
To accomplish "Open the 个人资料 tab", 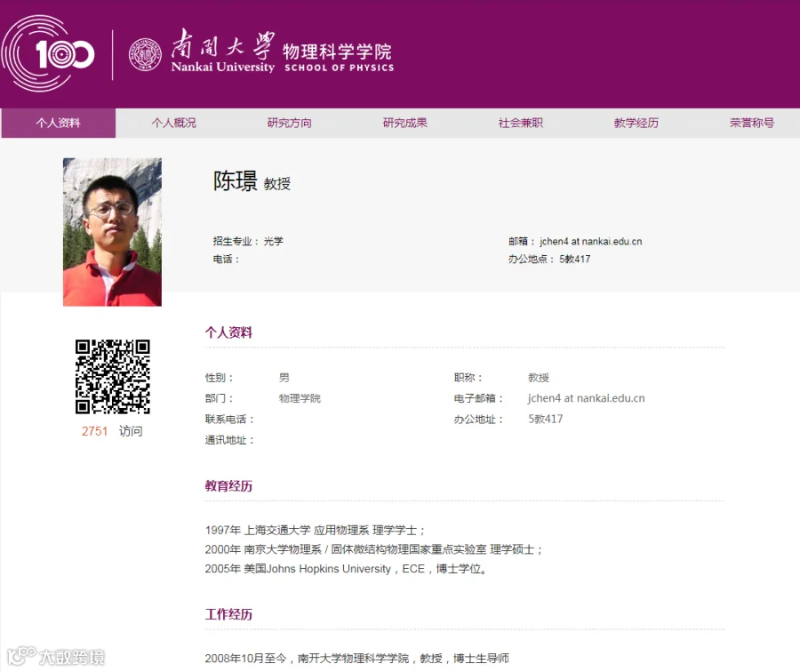I will [x=58, y=123].
